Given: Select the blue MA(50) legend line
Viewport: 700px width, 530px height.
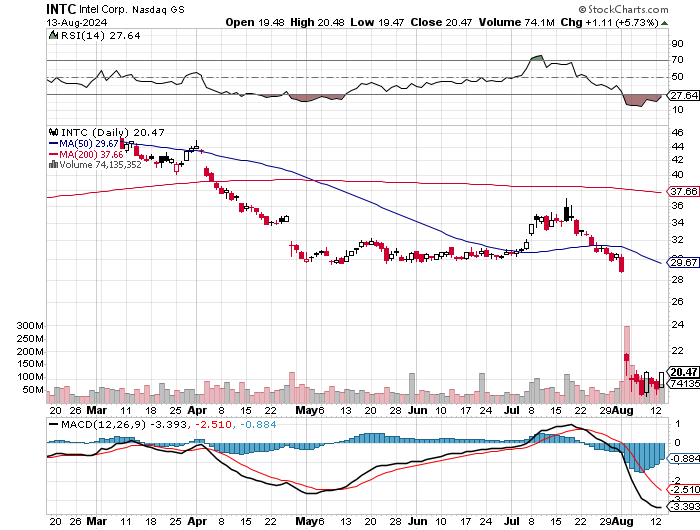Looking at the screenshot, I should [53, 143].
